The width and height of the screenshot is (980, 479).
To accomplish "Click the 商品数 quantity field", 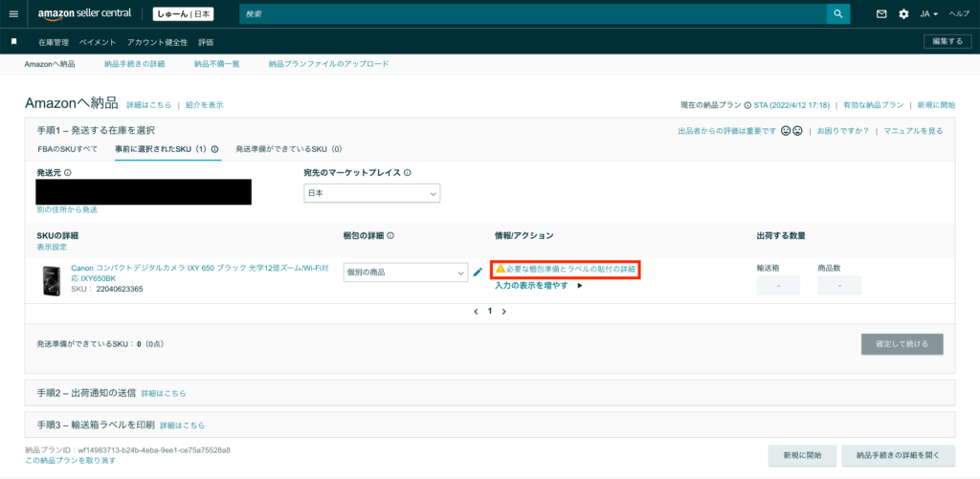I will [839, 286].
